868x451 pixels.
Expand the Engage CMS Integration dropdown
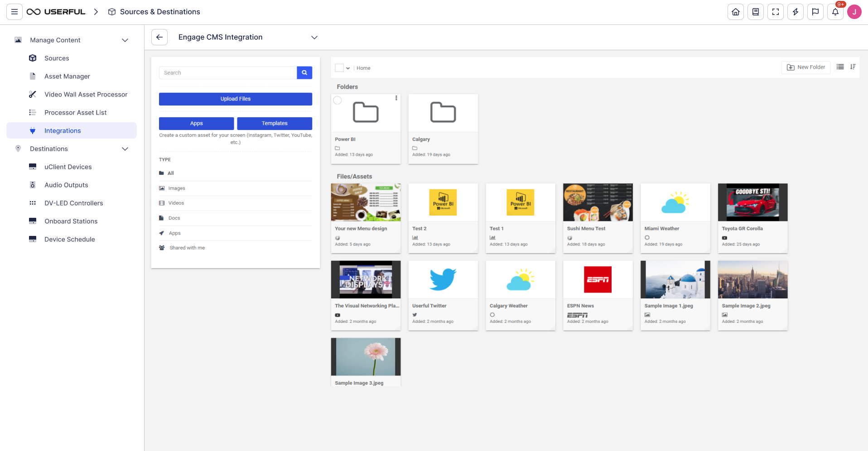[x=314, y=37]
